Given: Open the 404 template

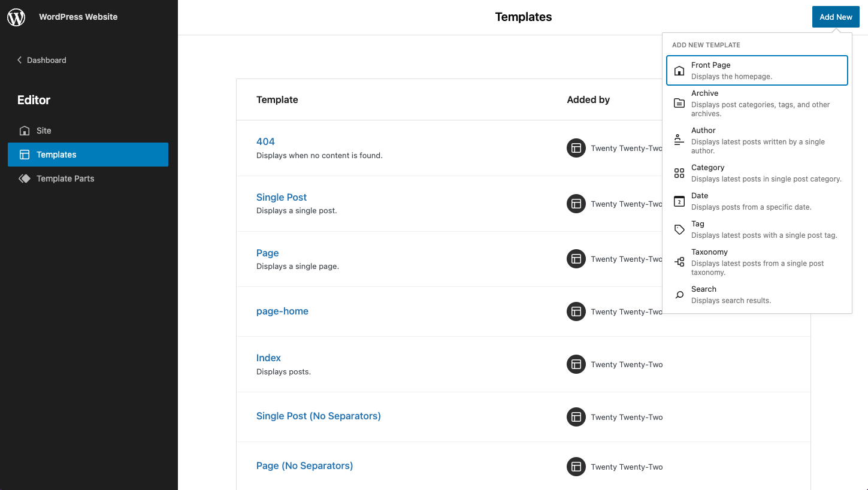Looking at the screenshot, I should 265,141.
